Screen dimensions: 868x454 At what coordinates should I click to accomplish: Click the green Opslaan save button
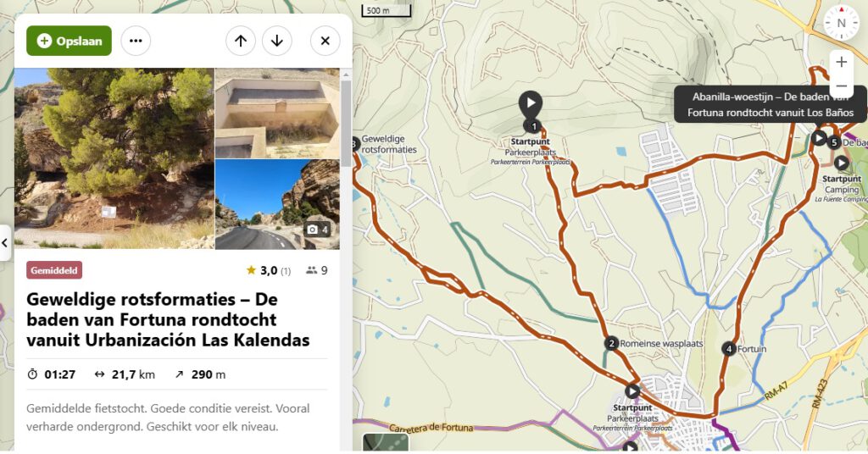tap(69, 41)
